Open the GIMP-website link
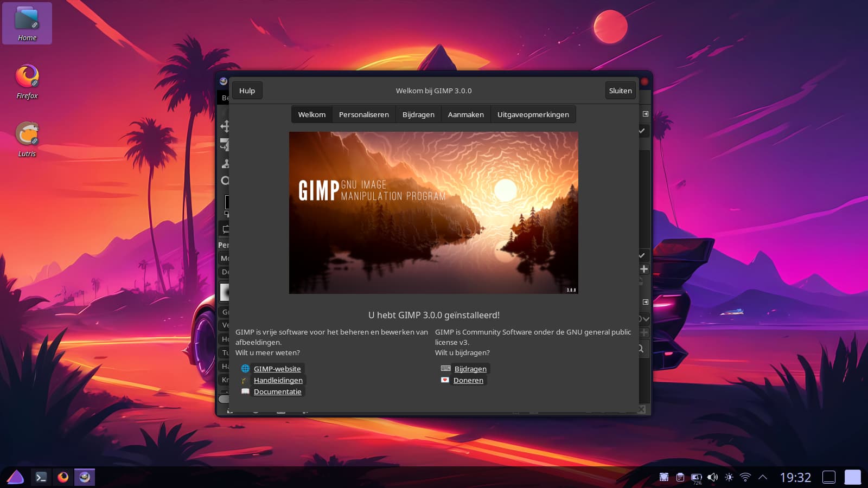The image size is (868, 488). [x=277, y=369]
